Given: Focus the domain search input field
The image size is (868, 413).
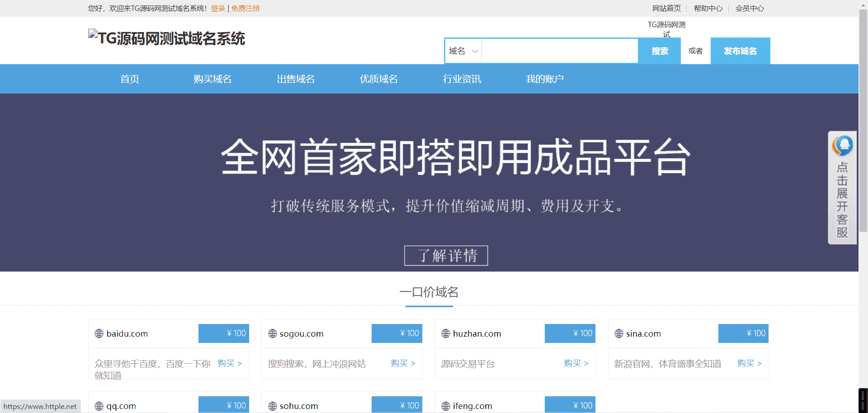Looking at the screenshot, I should [x=559, y=51].
